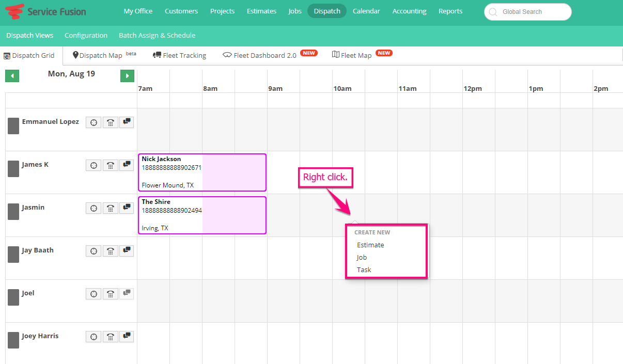Open the Configuration submenu link
This screenshot has height=364, width=623.
[86, 36]
